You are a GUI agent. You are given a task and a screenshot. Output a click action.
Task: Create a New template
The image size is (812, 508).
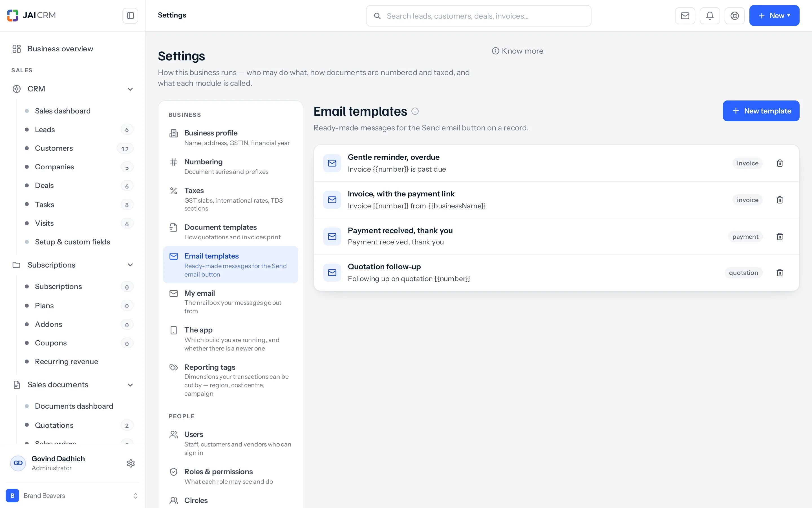click(761, 111)
